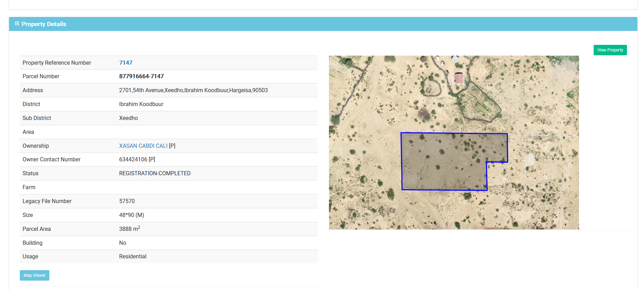Click the Address row label
Screen dimensions: 644x290
click(x=33, y=90)
